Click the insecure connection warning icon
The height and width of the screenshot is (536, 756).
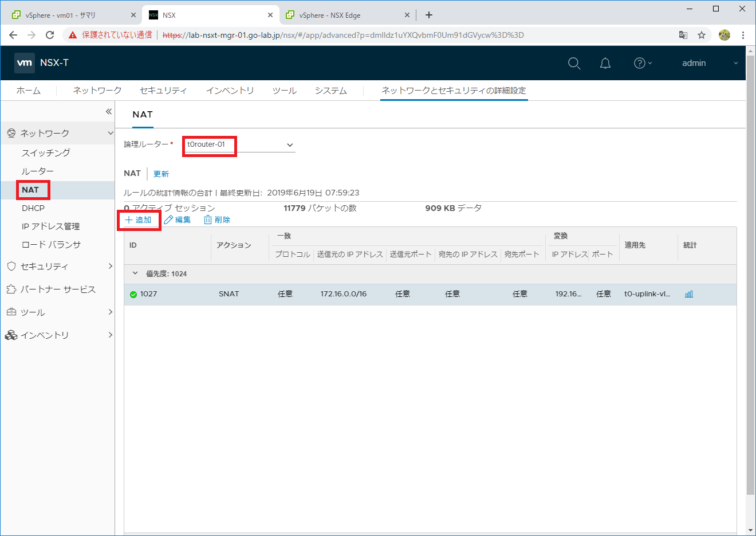pyautogui.click(x=73, y=35)
